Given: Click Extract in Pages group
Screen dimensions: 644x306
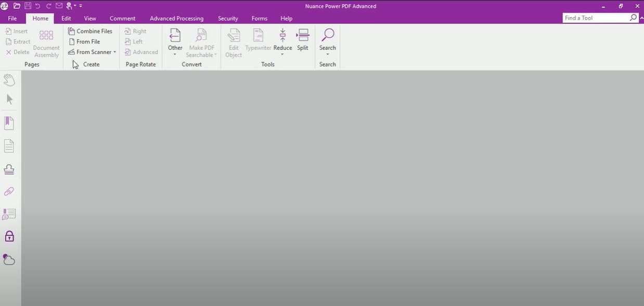Looking at the screenshot, I should click(x=18, y=42).
